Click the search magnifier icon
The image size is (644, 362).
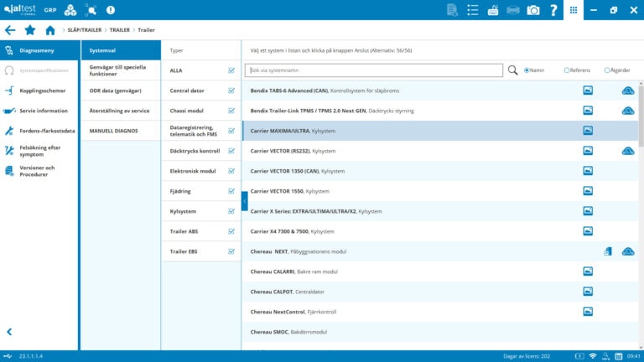tap(512, 70)
